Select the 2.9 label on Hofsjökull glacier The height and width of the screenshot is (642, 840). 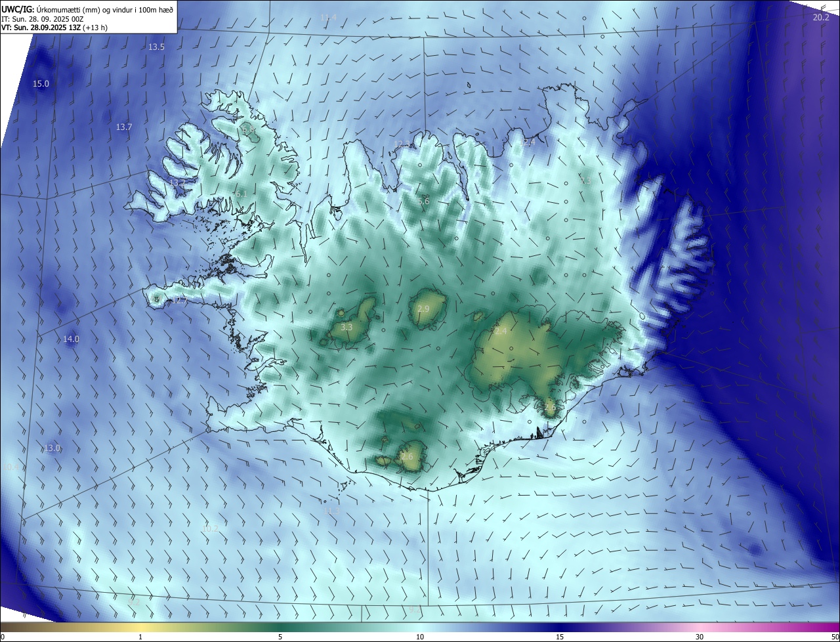pyautogui.click(x=423, y=309)
